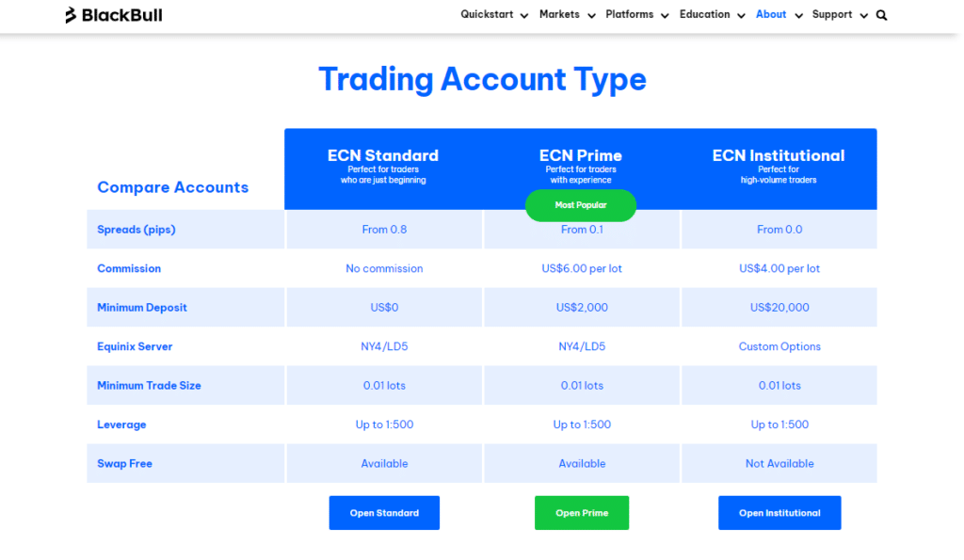Expand the chevron next to Education
Viewport: 964px width, 560px height.
(741, 16)
